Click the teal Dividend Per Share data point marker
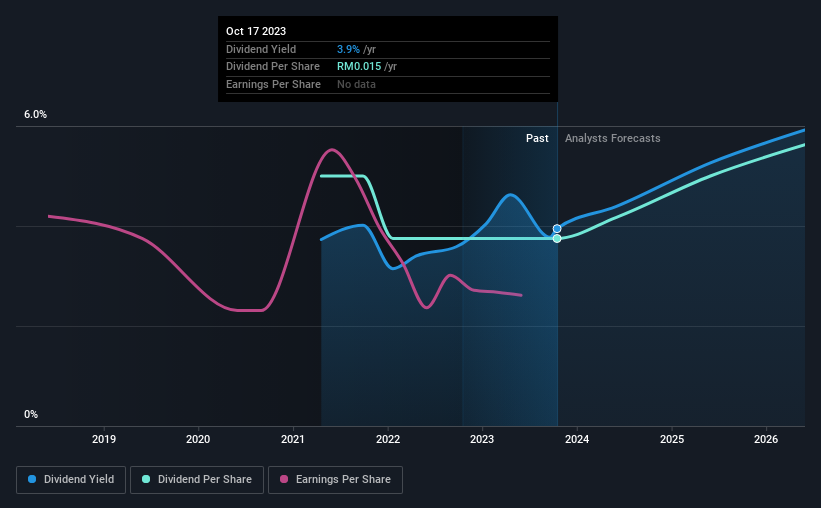Image resolution: width=821 pixels, height=508 pixels. click(557, 239)
